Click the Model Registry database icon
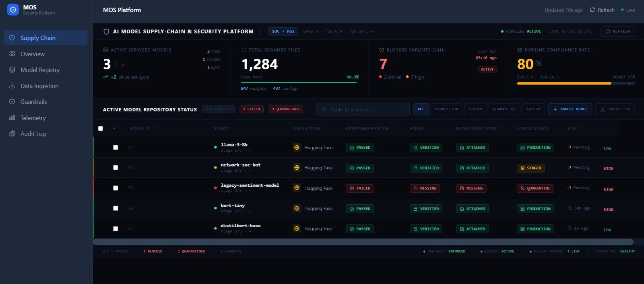Viewport: 644px width, 284px height. [x=12, y=70]
